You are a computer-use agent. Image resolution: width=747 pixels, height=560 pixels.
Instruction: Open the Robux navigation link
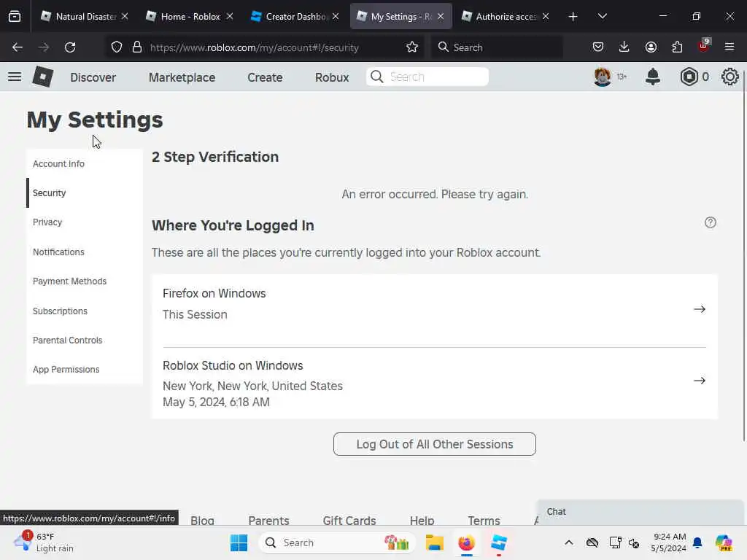(332, 77)
